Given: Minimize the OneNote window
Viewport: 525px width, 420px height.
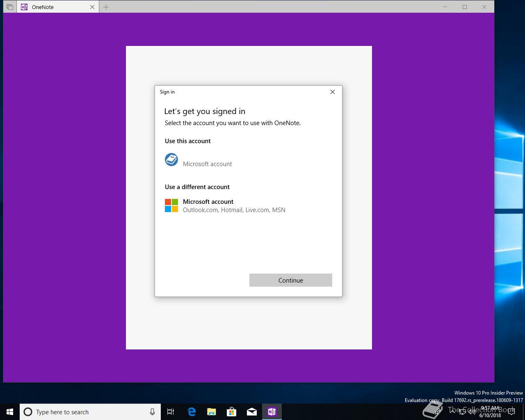Looking at the screenshot, I should click(x=445, y=7).
